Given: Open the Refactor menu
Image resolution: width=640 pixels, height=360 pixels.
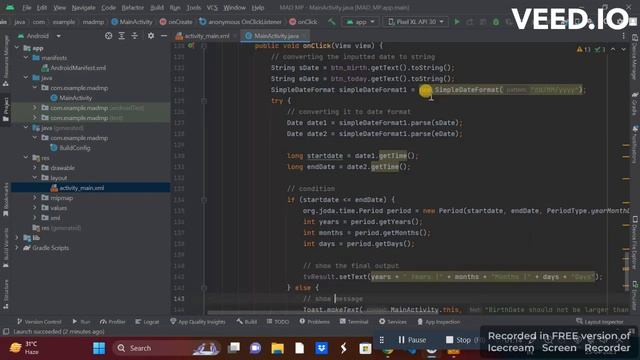Looking at the screenshot, I should coord(133,7).
